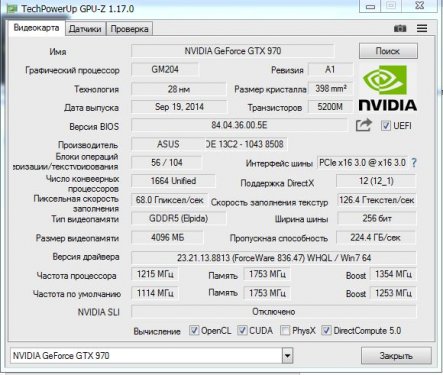Click the GM204 GPU field
The image size is (443, 375).
point(165,70)
